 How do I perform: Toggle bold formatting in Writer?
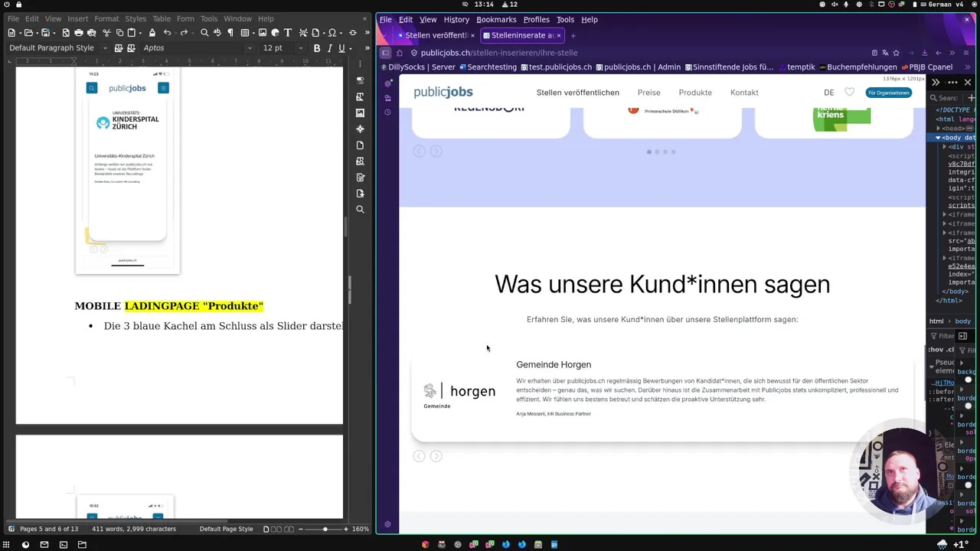click(x=317, y=48)
